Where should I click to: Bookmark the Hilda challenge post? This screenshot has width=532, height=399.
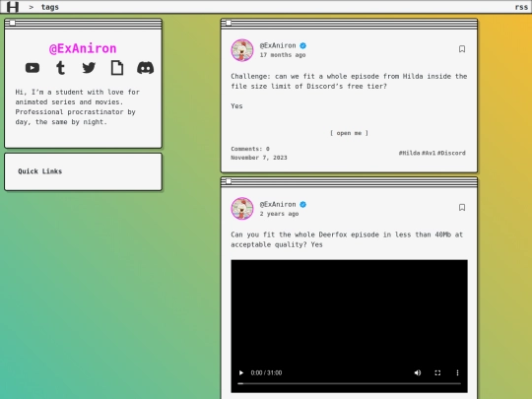462,49
